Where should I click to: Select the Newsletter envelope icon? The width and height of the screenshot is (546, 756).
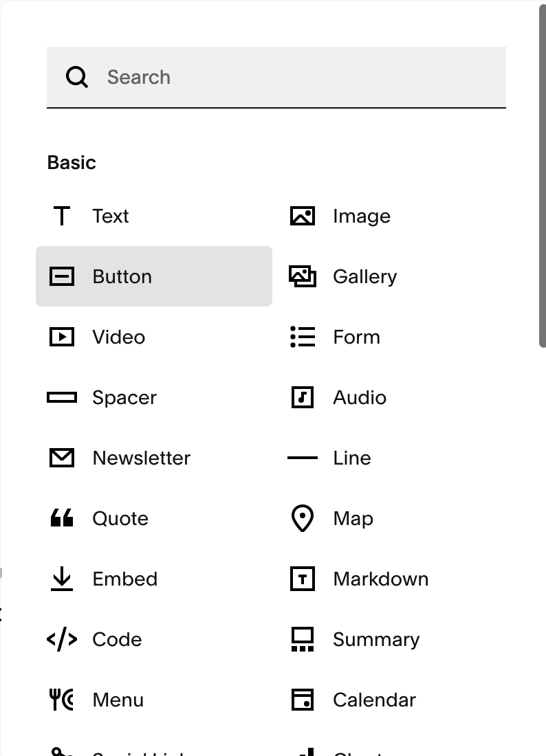tap(62, 458)
